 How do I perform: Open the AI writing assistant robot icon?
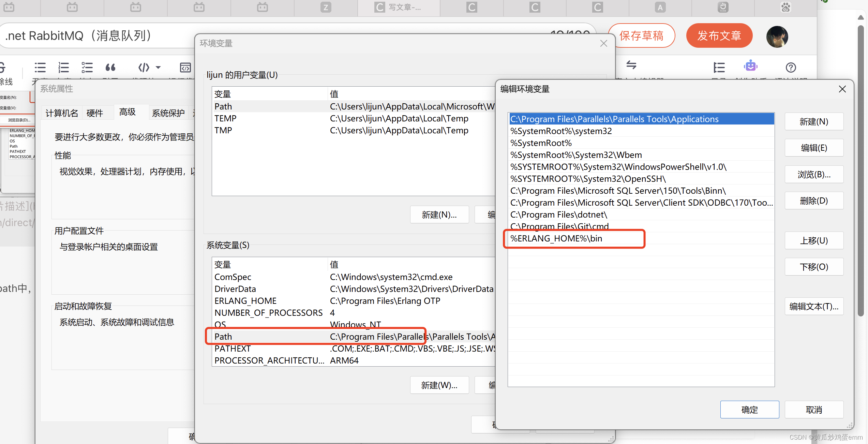750,66
